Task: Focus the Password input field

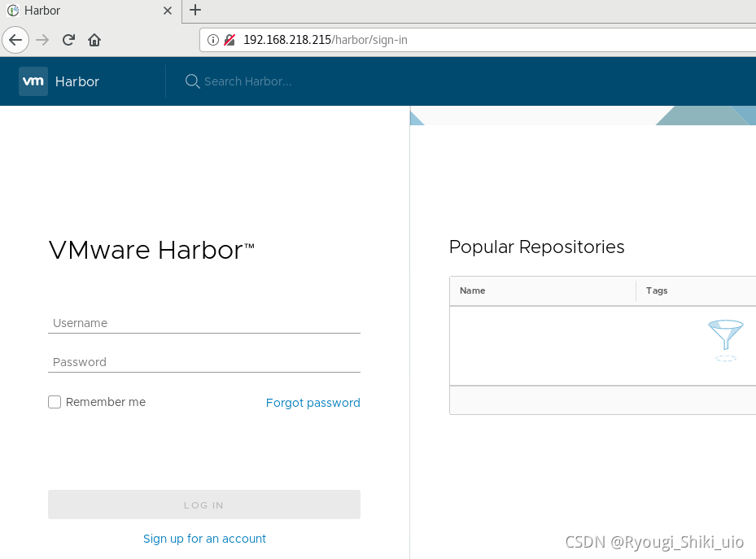Action: tap(204, 362)
